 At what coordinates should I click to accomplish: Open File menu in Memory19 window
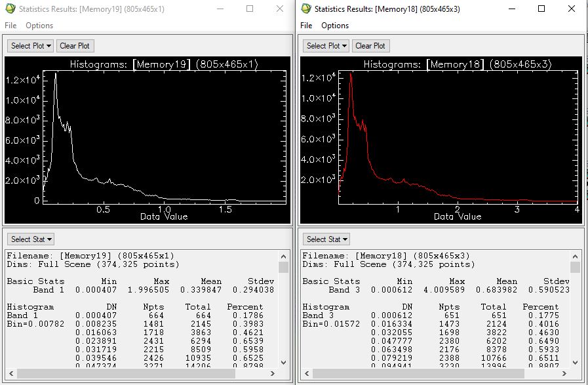[10, 26]
